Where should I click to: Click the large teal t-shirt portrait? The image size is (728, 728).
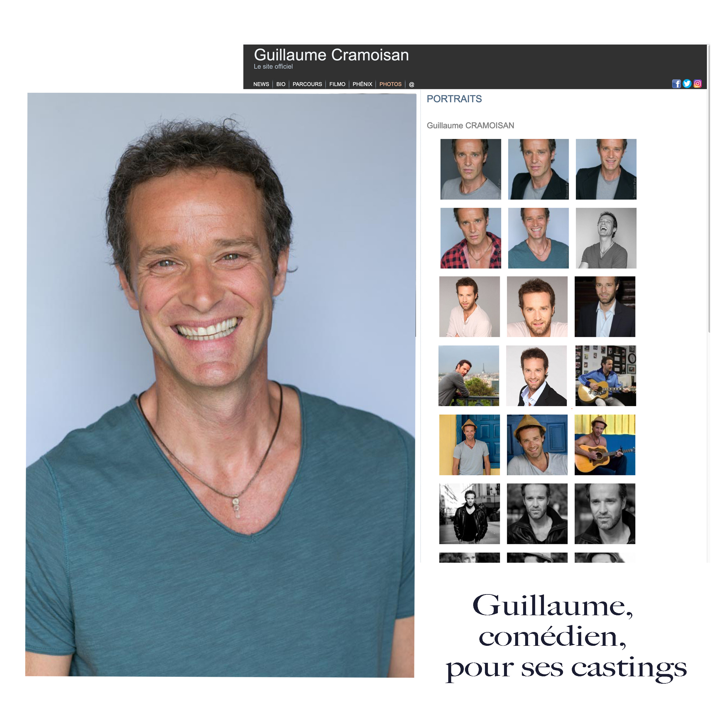pos(220,385)
